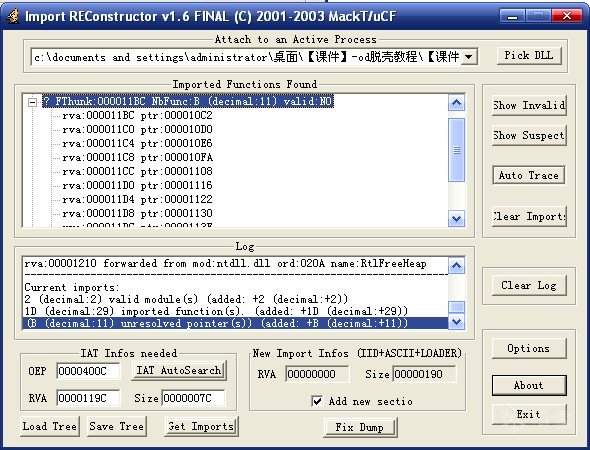This screenshot has height=450, width=590.
Task: Click the IAT AutoSearch button
Action: 179,371
